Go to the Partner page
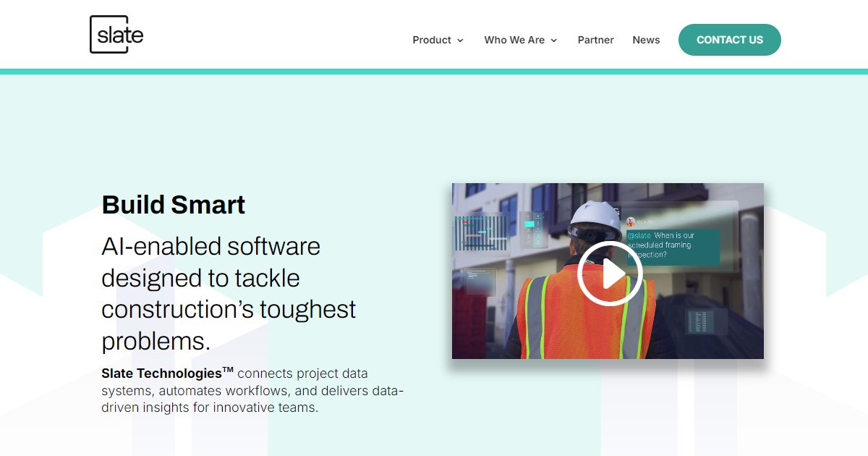 (x=596, y=40)
